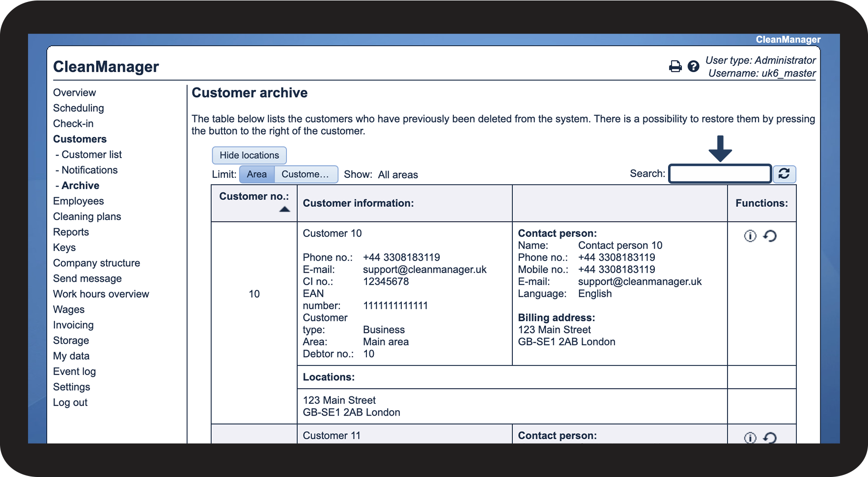
Task: View info for Customer 10
Action: 750,236
